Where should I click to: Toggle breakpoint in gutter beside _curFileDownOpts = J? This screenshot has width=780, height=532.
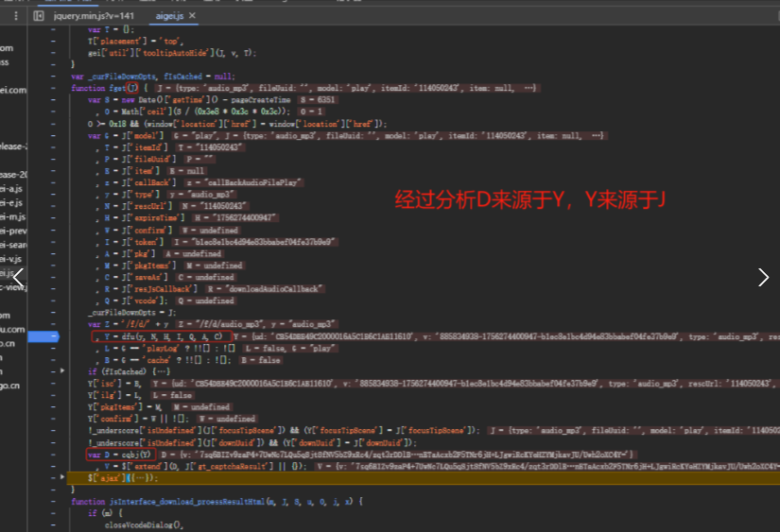(x=53, y=312)
